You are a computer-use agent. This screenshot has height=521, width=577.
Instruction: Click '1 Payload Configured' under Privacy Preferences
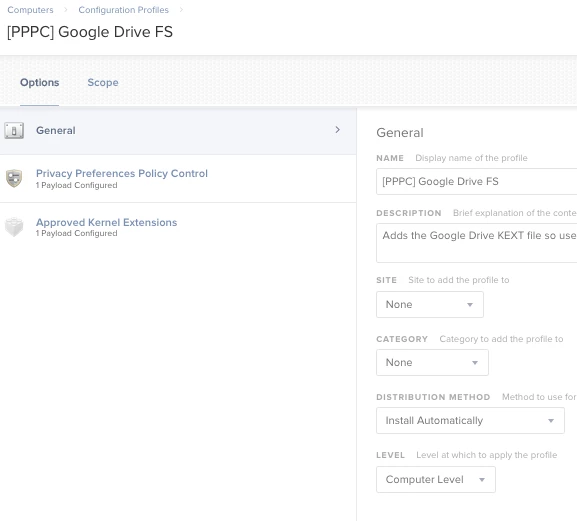point(77,185)
